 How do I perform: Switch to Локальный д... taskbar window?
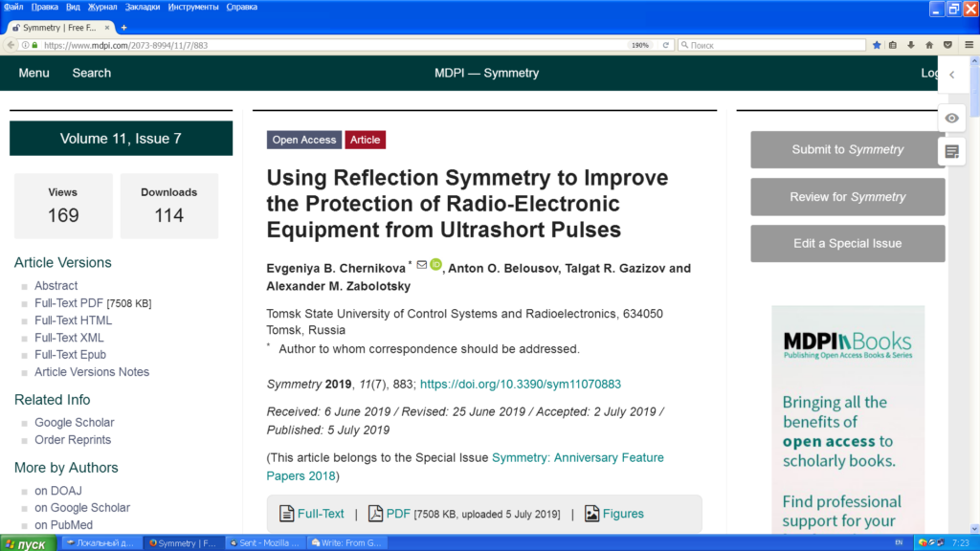click(x=100, y=543)
